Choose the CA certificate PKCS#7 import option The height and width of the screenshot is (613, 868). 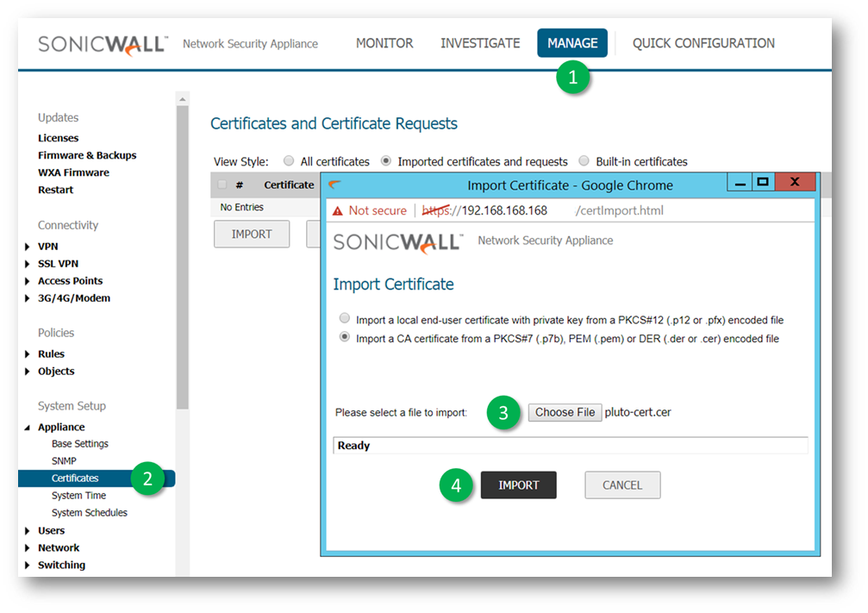[x=346, y=338]
